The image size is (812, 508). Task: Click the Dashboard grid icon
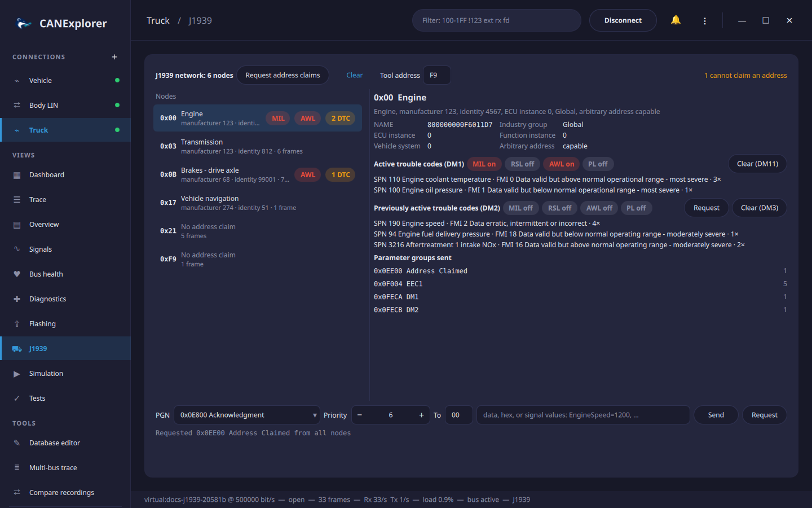click(x=17, y=175)
